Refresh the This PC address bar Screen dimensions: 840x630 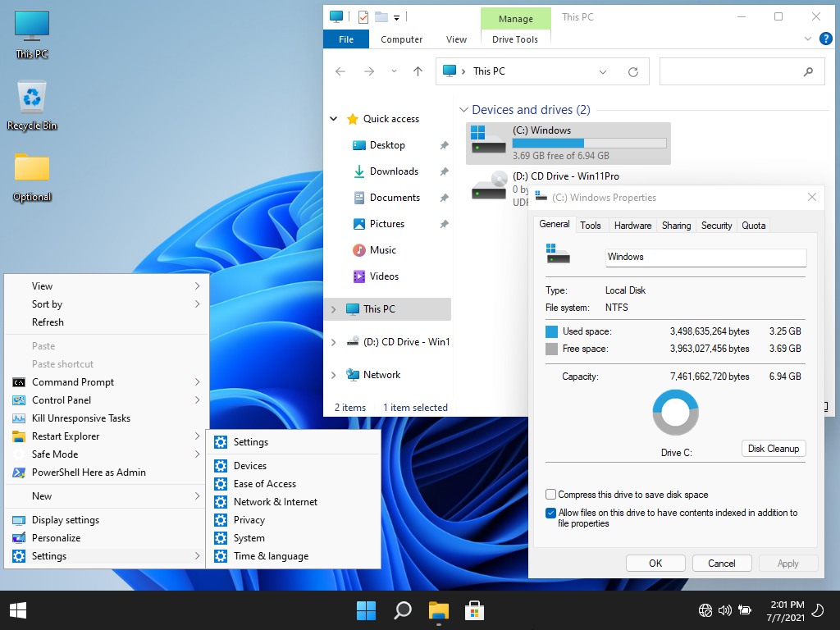(633, 72)
